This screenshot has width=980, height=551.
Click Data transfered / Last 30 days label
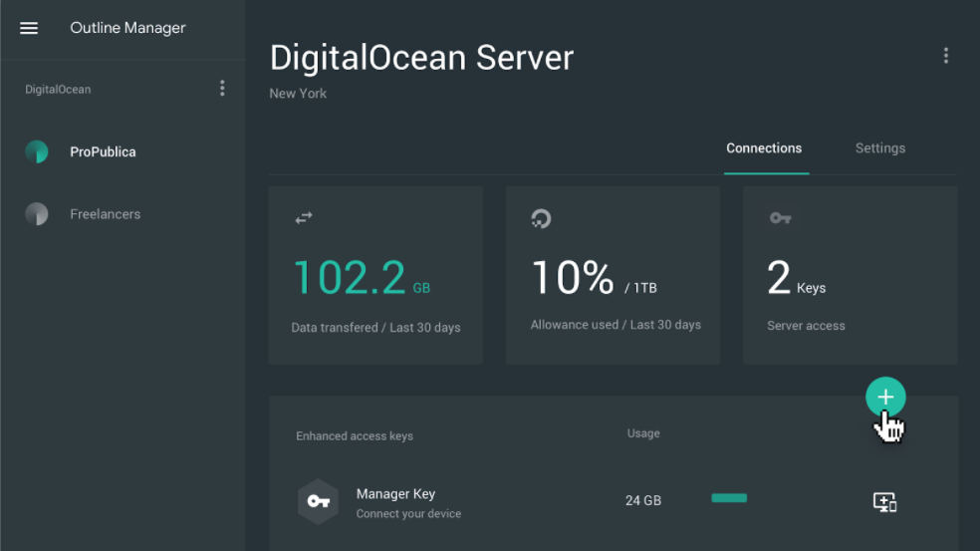click(375, 328)
